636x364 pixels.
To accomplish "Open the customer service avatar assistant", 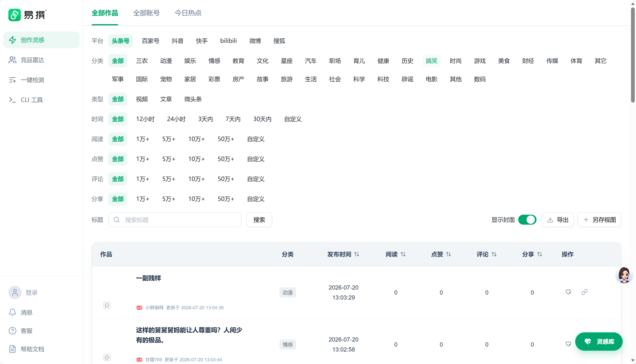I will click(x=625, y=275).
